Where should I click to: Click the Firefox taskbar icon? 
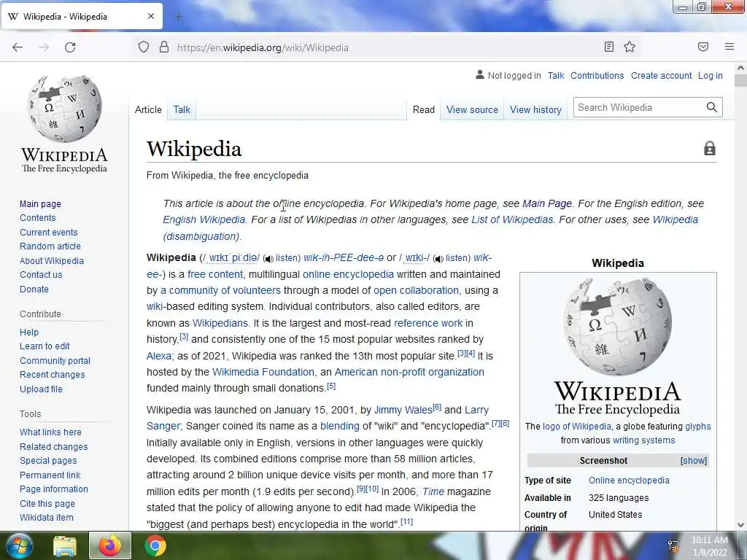(110, 545)
